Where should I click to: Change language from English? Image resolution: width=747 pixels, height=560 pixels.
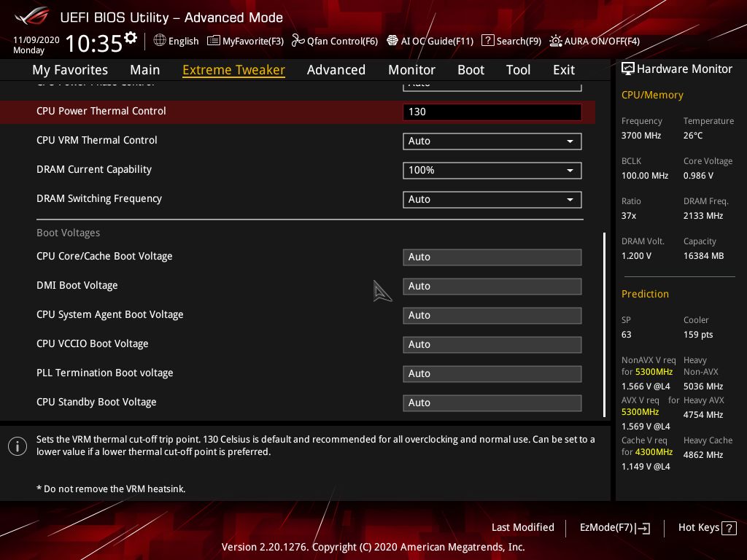click(183, 41)
